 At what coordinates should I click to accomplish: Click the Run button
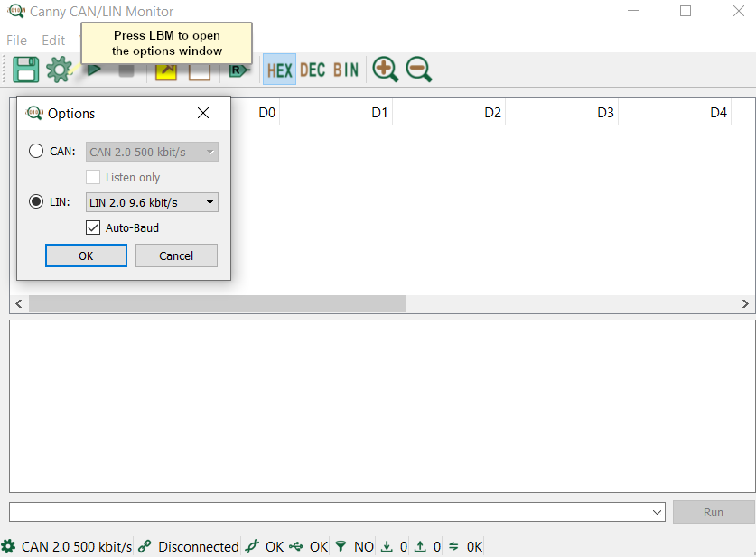tap(714, 512)
